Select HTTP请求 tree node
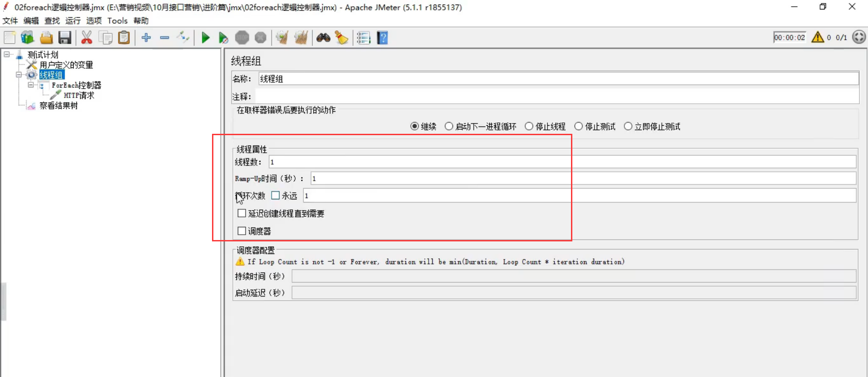Screen dimensions: 868x377 pos(79,95)
